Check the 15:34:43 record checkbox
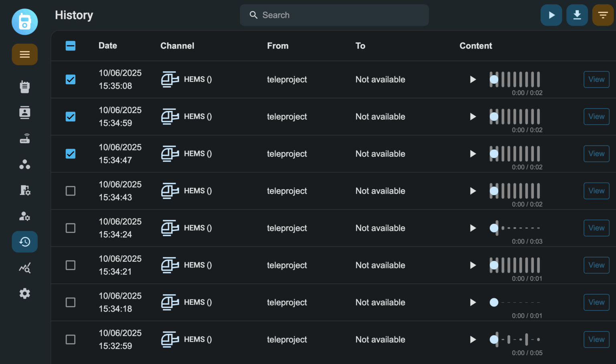The image size is (616, 364). pyautogui.click(x=71, y=191)
